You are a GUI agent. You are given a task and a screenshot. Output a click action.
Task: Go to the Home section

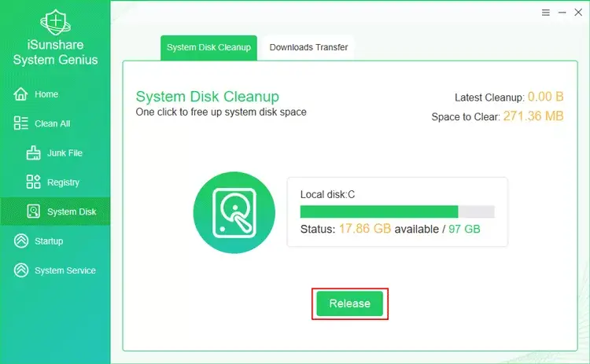[55, 94]
